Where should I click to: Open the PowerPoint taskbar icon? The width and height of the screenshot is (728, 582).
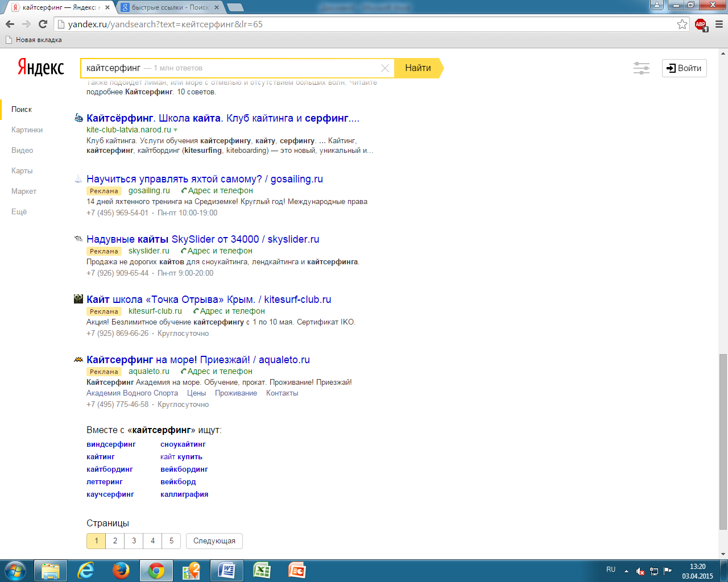(297, 571)
